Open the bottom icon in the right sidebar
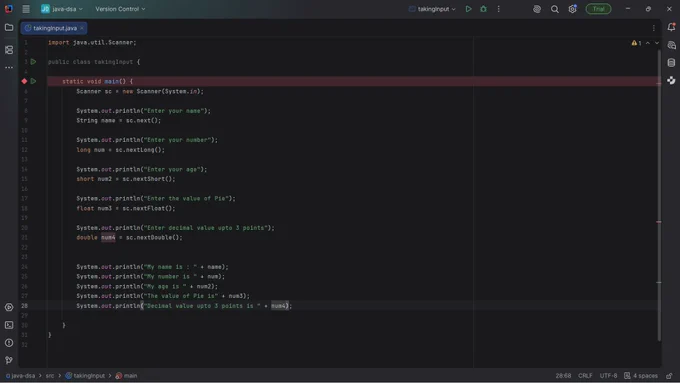680x383 pixels. [x=671, y=80]
